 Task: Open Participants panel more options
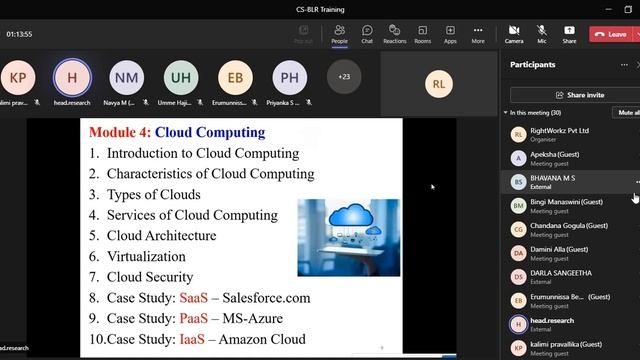[624, 65]
